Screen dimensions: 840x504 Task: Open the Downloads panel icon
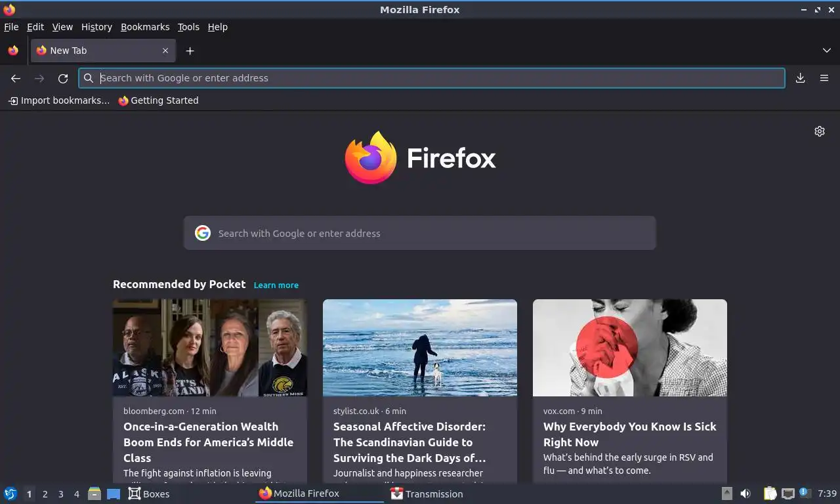coord(801,78)
